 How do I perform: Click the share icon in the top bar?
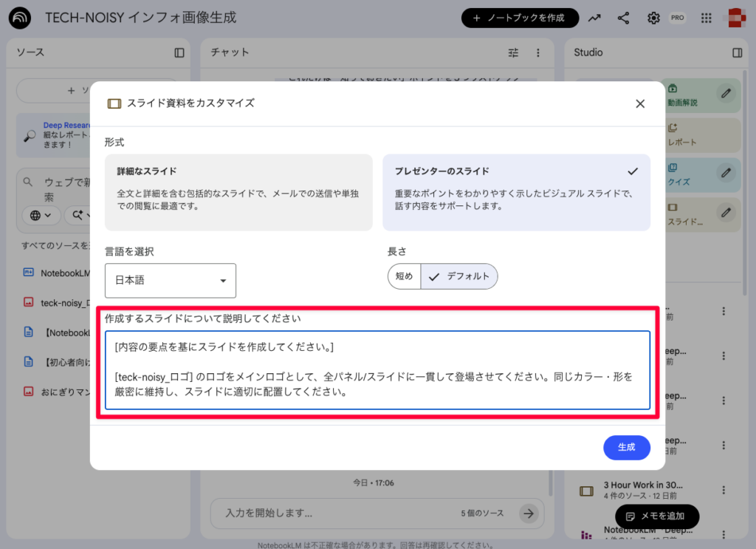[x=623, y=18]
